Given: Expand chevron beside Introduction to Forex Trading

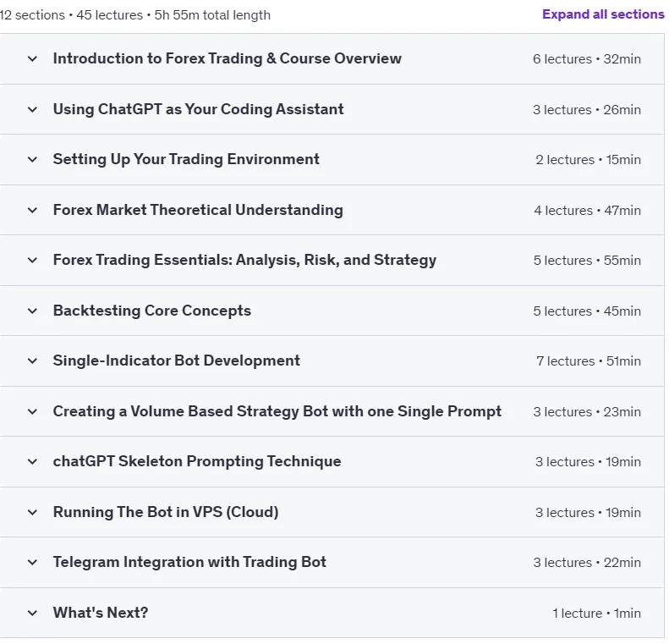Looking at the screenshot, I should click(32, 59).
